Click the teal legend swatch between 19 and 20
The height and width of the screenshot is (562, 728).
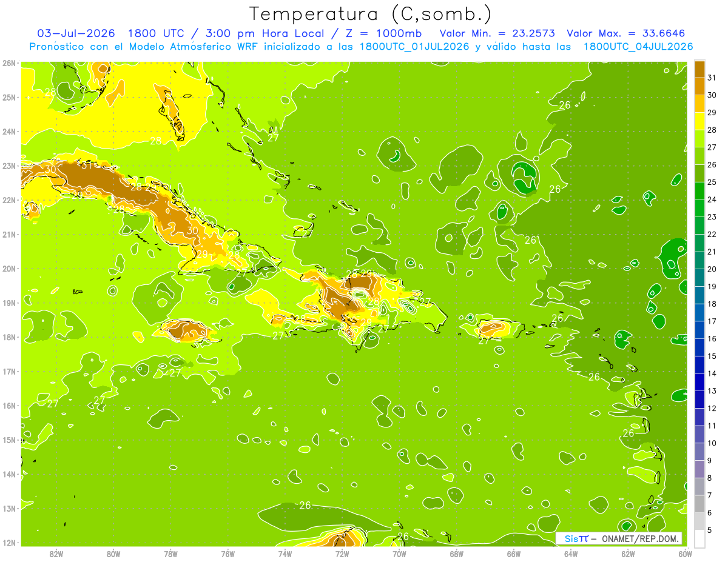tap(699, 278)
